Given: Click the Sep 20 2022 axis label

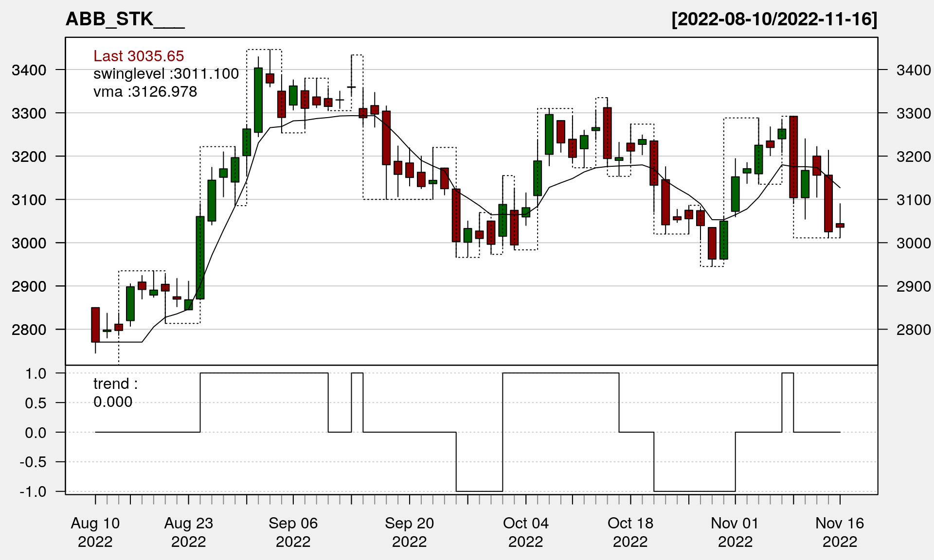Looking at the screenshot, I should 409,532.
